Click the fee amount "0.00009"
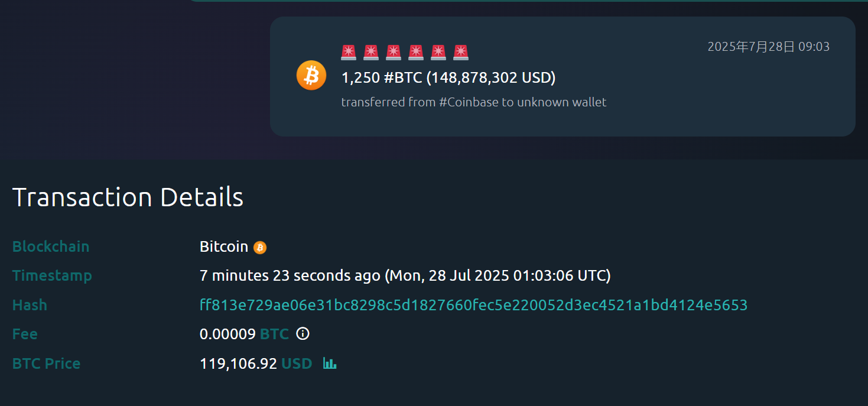This screenshot has height=406, width=868. coord(227,334)
